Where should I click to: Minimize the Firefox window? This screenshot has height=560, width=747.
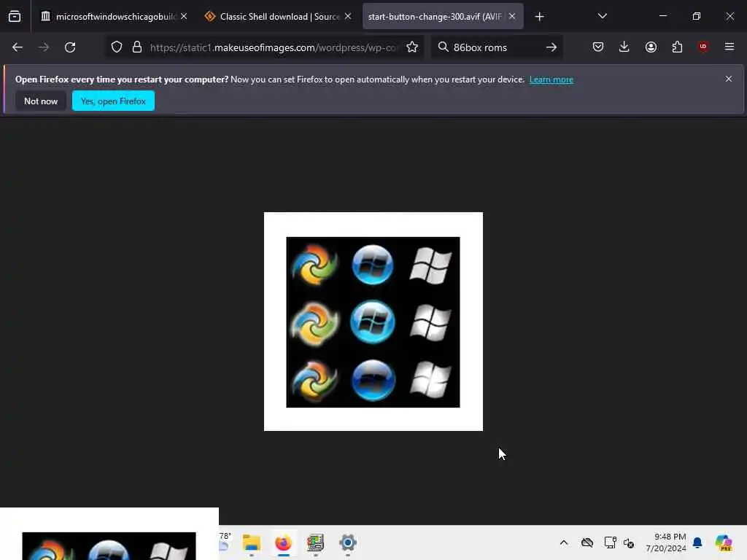coord(662,16)
